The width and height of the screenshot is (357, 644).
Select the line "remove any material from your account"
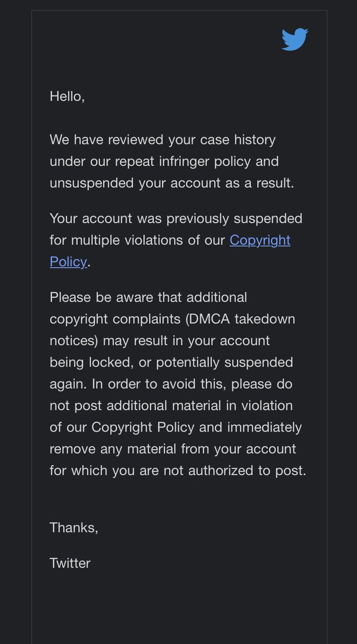click(x=173, y=449)
